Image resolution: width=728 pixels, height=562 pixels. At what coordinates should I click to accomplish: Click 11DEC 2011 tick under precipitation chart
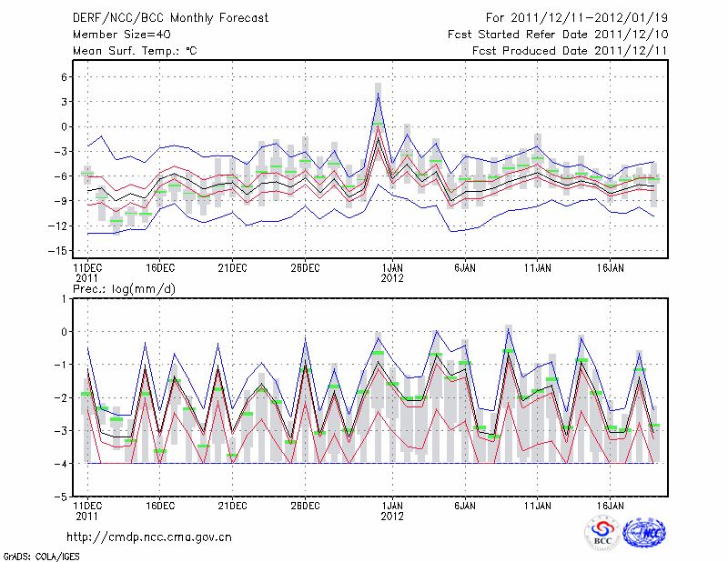point(87,510)
